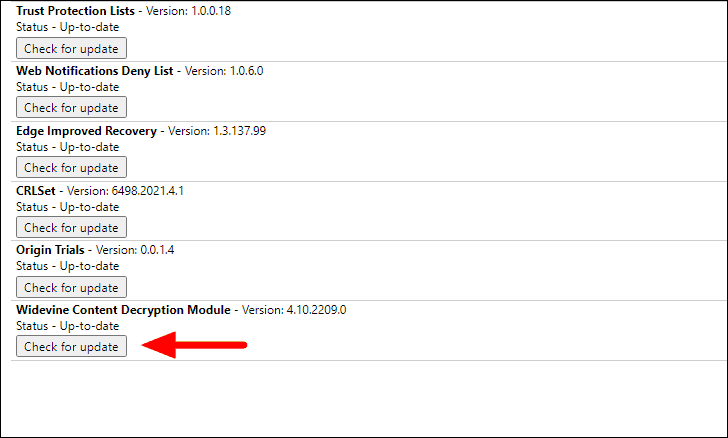728x438 pixels.
Task: Click the Widevine Status Up-to-date line
Action: [68, 326]
